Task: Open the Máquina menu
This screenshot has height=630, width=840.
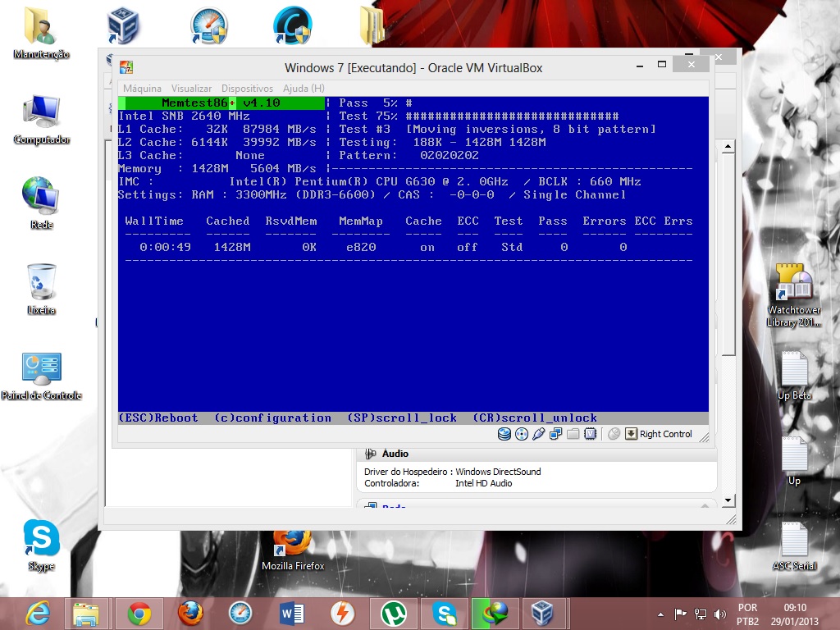Action: click(x=142, y=89)
